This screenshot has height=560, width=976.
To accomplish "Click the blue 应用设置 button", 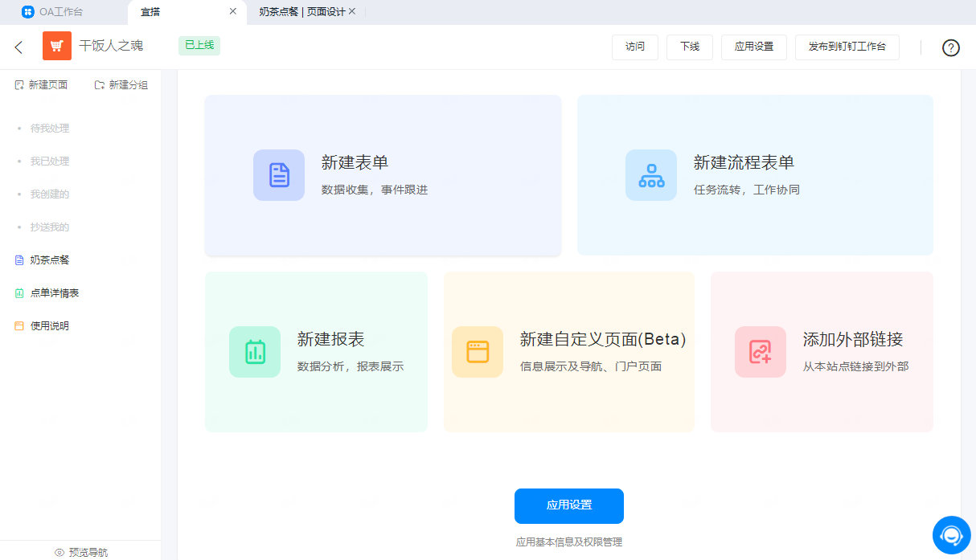I will (568, 506).
